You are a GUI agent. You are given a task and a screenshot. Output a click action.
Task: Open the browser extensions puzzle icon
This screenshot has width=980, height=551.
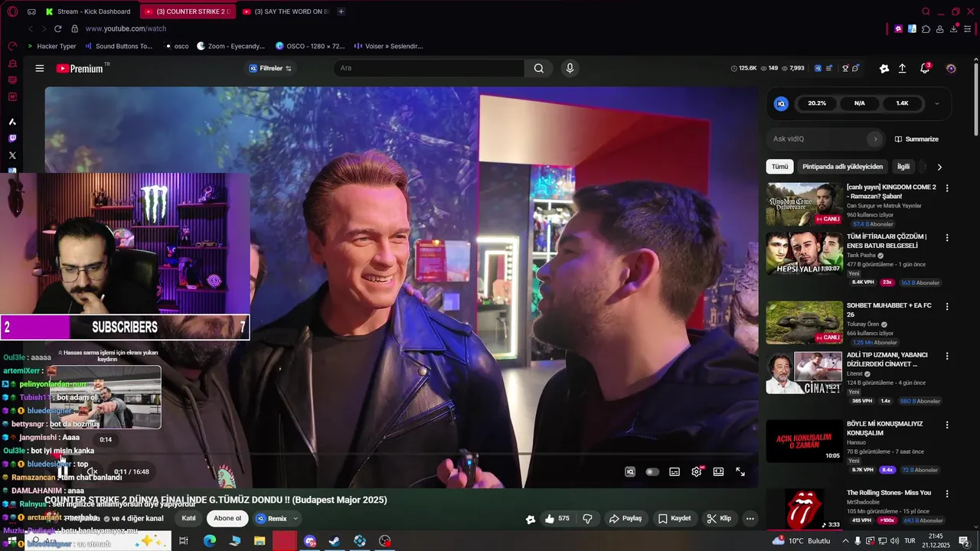tap(926, 28)
